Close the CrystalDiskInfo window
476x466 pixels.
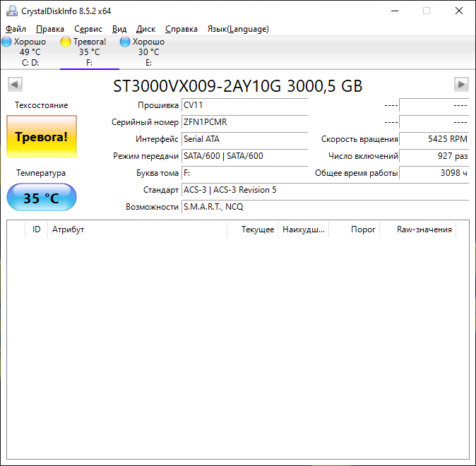point(459,11)
